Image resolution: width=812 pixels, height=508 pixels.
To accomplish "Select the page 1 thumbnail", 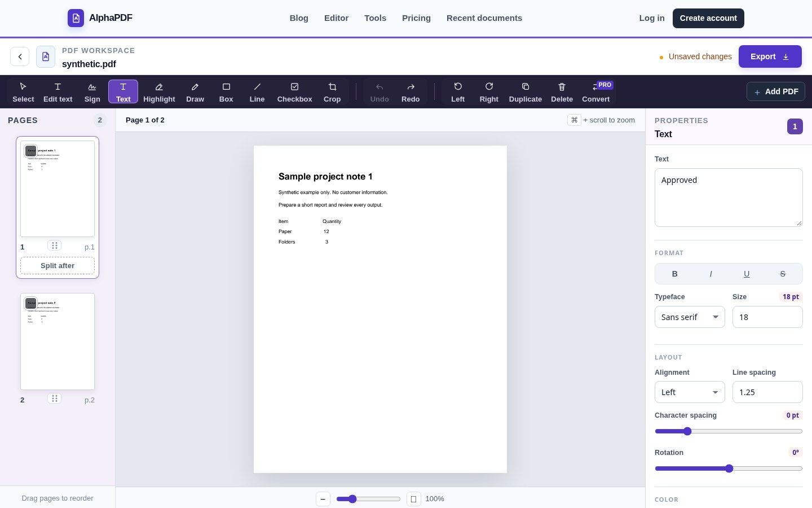I will click(58, 189).
